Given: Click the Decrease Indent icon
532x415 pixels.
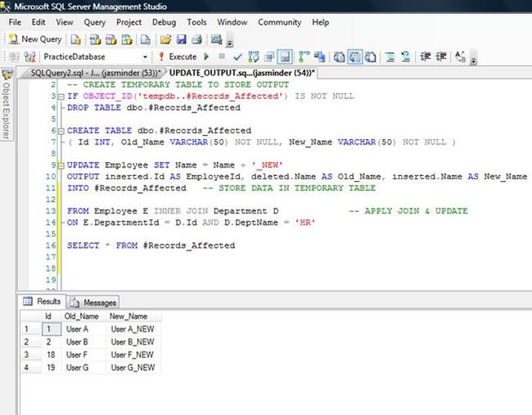Looking at the screenshot, I should (425, 57).
